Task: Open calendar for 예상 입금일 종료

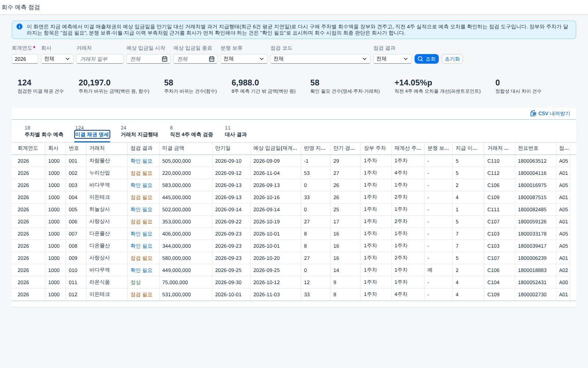Action: [212, 59]
